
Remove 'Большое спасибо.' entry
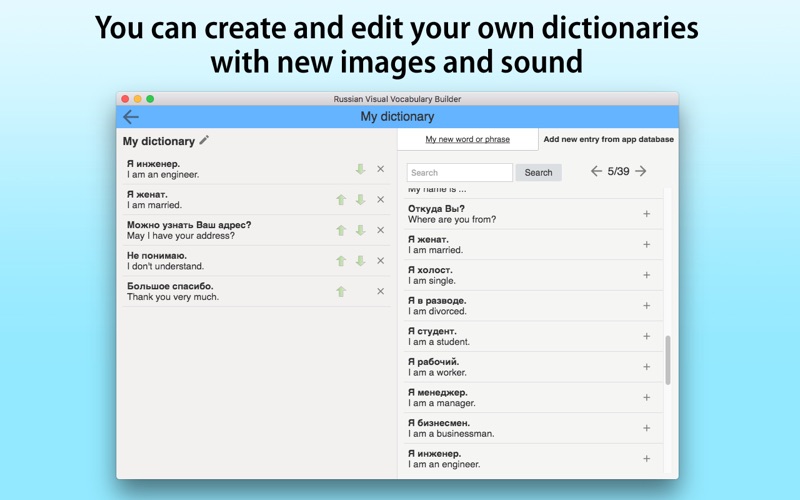(381, 291)
